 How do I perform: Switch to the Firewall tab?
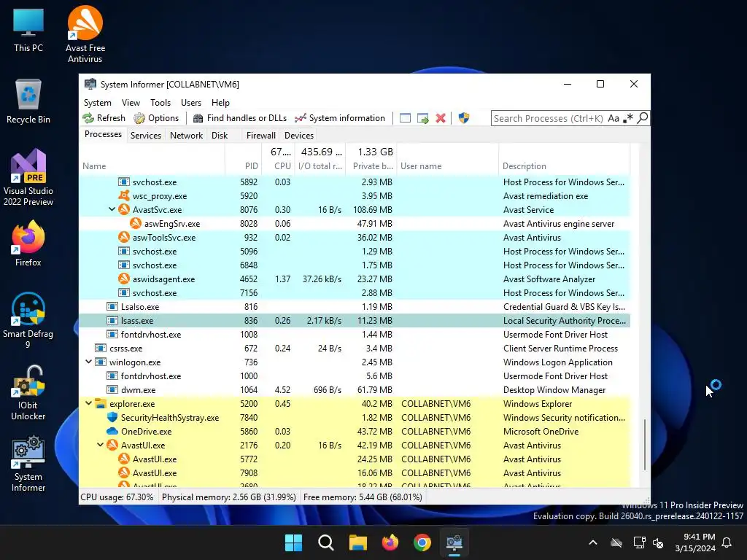260,135
